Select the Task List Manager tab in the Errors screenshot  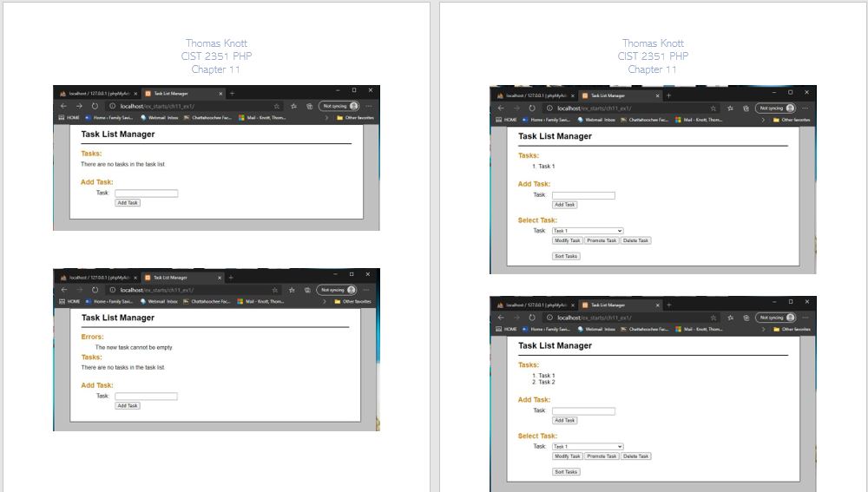click(x=182, y=278)
